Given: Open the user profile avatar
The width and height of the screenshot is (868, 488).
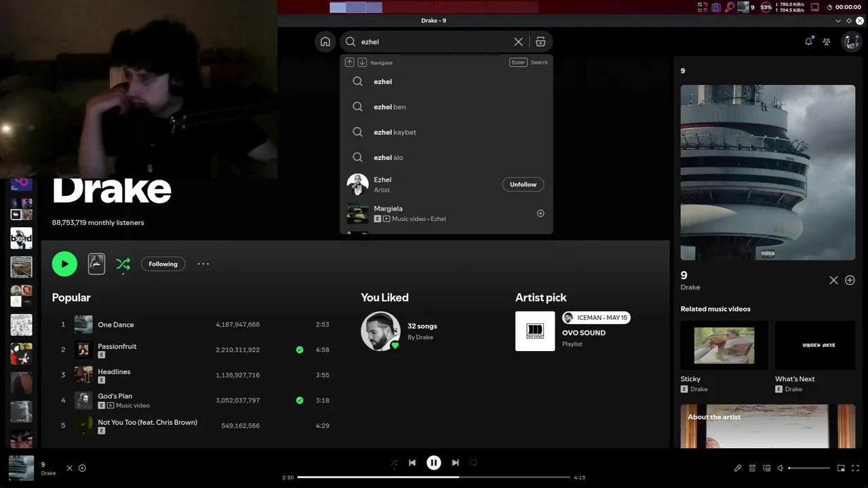Looking at the screenshot, I should click(x=851, y=41).
